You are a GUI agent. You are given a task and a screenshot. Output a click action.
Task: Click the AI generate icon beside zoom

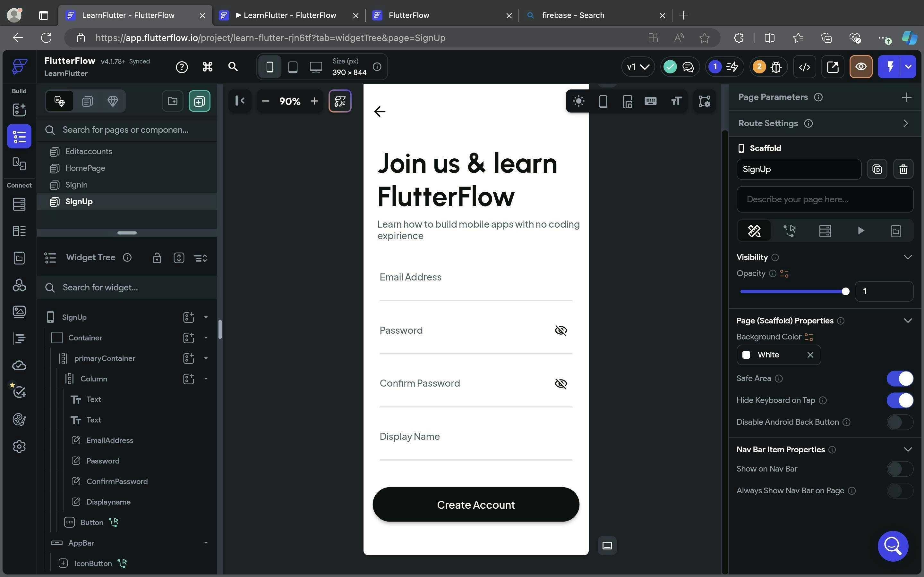[x=340, y=101]
